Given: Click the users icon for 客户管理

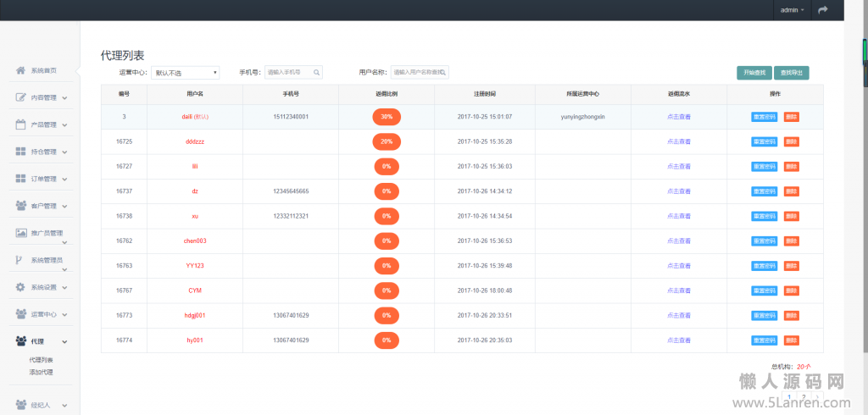Looking at the screenshot, I should [x=20, y=206].
